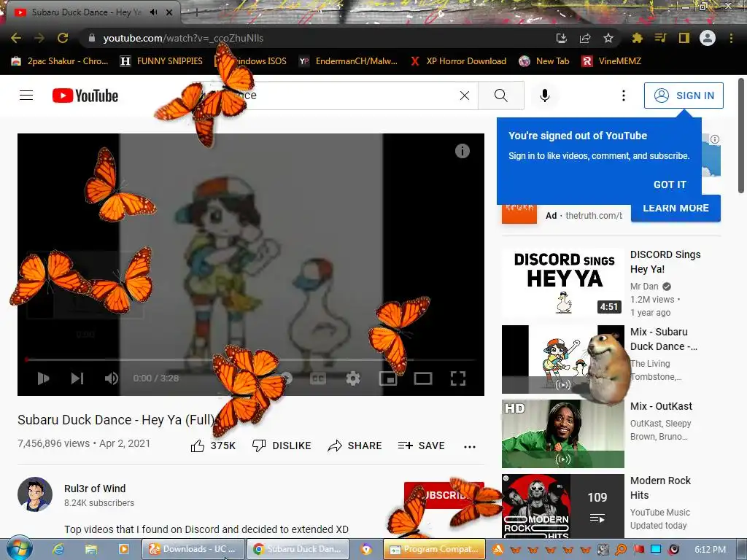
Task: Switch to theater mode
Action: [423, 378]
